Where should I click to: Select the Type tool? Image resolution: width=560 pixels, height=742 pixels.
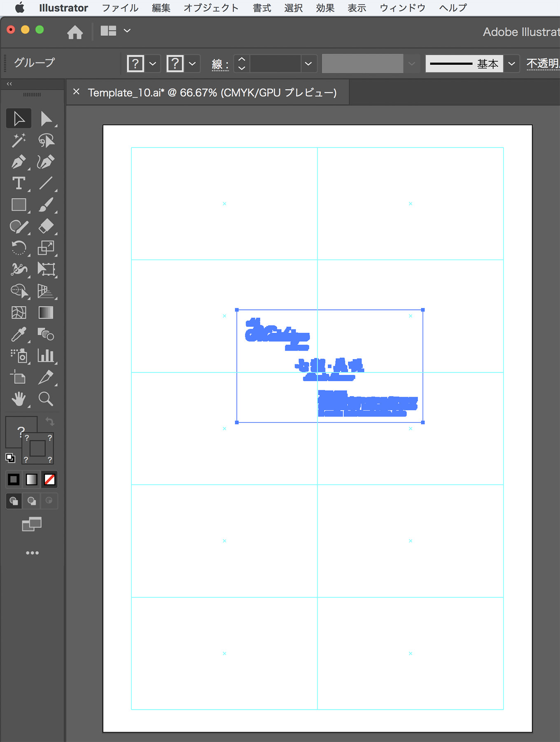coord(19,183)
